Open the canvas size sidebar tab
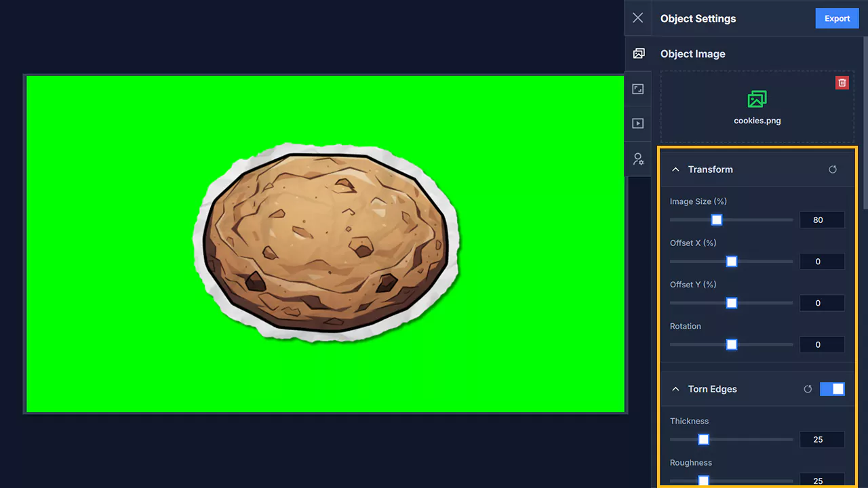Screen dimensions: 868x488 638,89
